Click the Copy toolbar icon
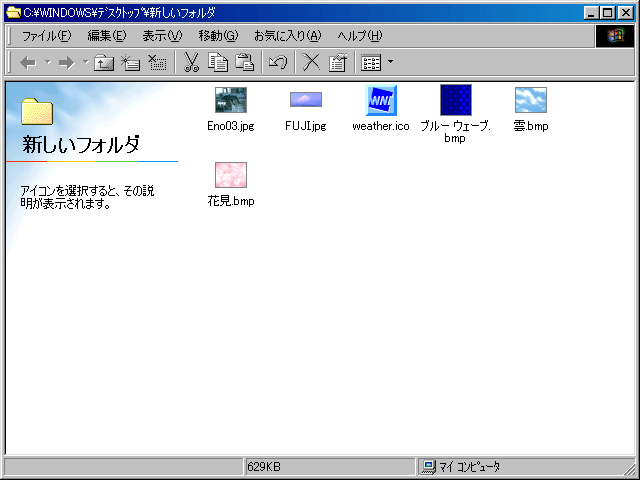Screen dimensions: 640x480 coord(218,63)
